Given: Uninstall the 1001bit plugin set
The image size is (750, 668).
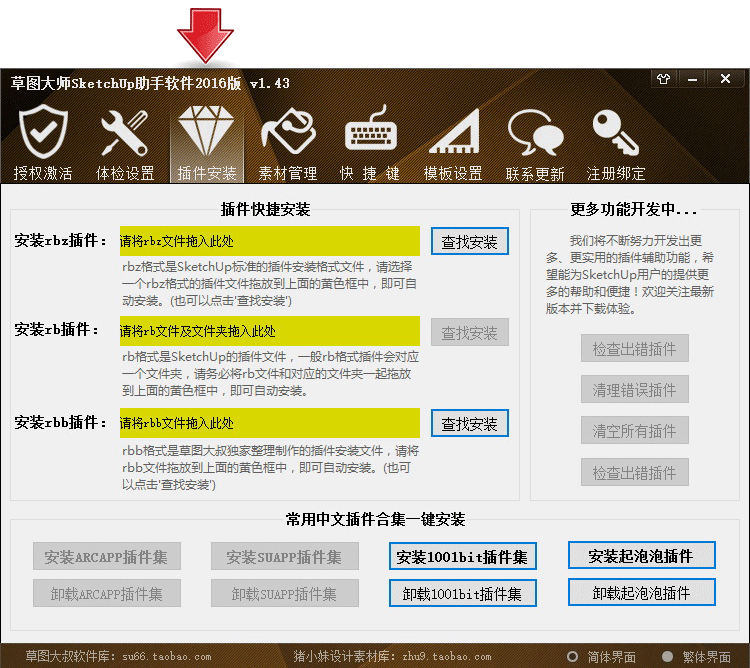Looking at the screenshot, I should click(463, 593).
